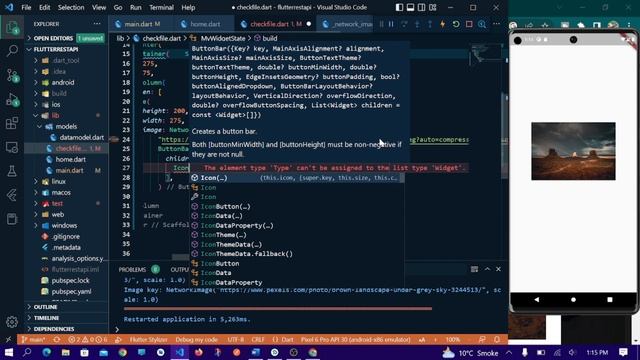This screenshot has height=360, width=640.
Task: Maximize the bottom panel with chevron
Action: click(487, 269)
